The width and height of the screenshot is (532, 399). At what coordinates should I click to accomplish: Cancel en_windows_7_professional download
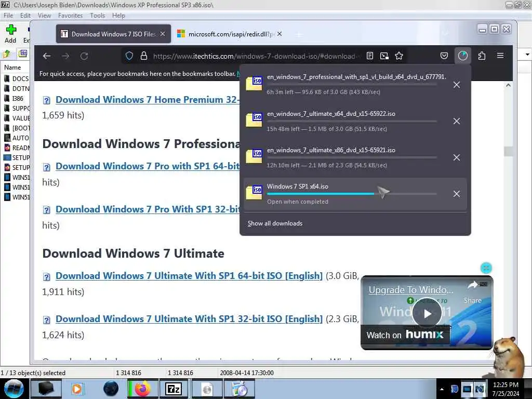(x=457, y=85)
